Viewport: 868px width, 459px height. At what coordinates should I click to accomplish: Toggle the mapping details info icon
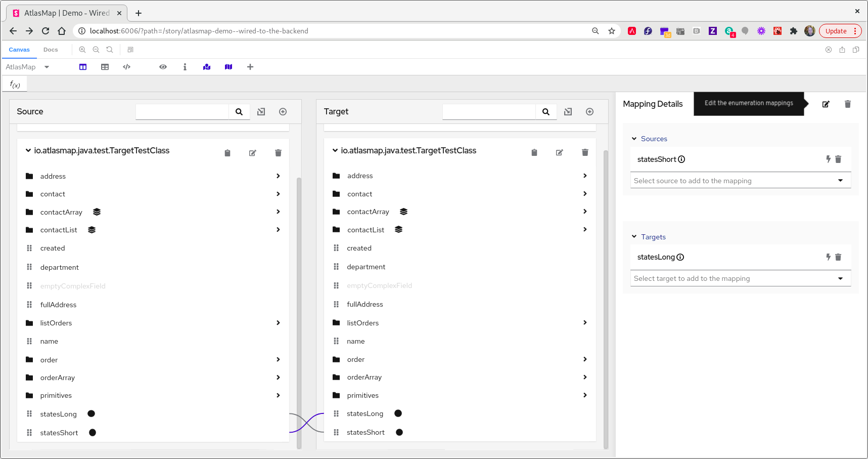coord(185,67)
